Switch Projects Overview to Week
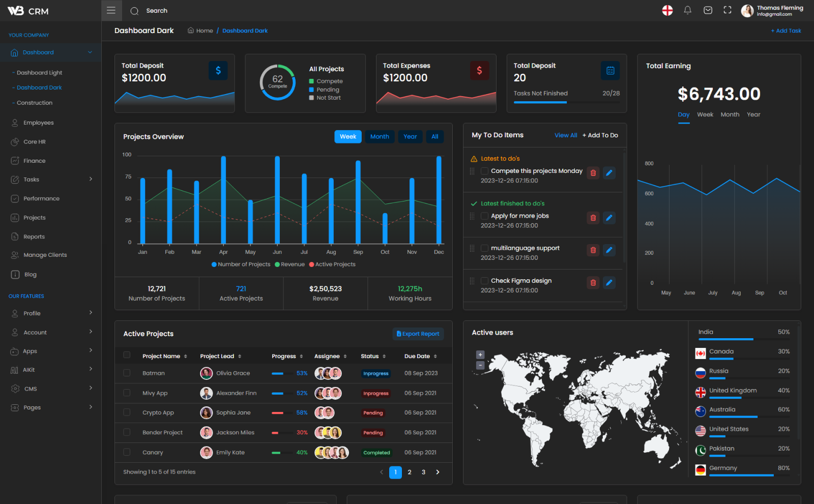The height and width of the screenshot is (504, 814). coord(348,137)
